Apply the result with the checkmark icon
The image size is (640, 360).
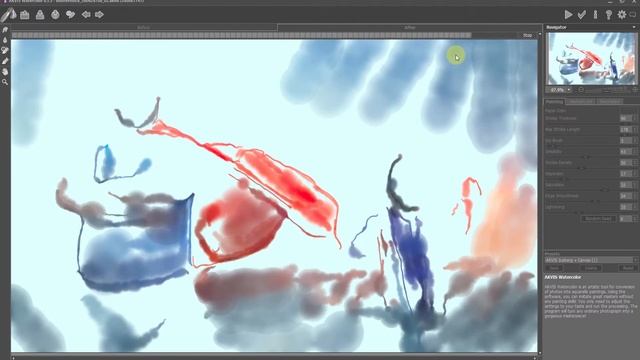(582, 15)
